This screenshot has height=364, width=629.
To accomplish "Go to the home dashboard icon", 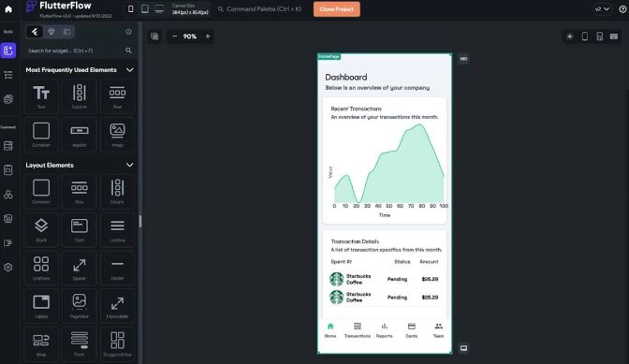I will click(x=8, y=8).
